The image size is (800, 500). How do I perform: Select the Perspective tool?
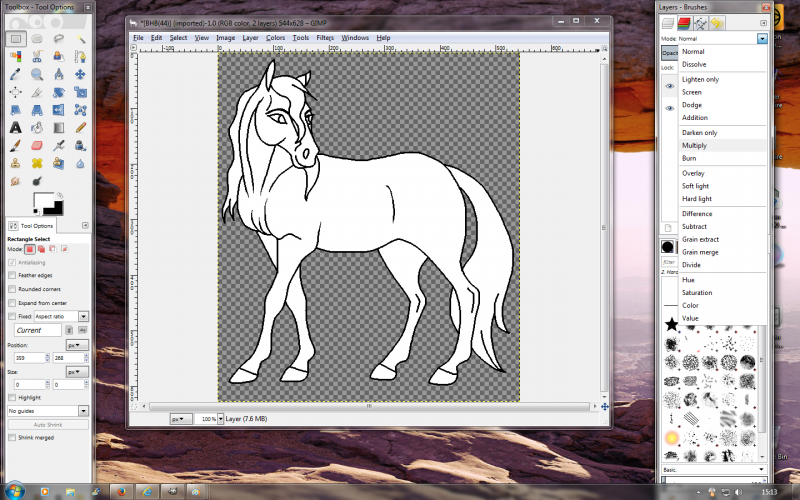pos(37,110)
